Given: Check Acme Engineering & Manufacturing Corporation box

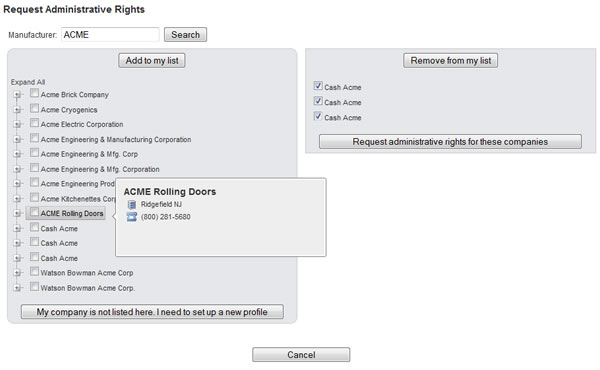Looking at the screenshot, I should [x=34, y=138].
